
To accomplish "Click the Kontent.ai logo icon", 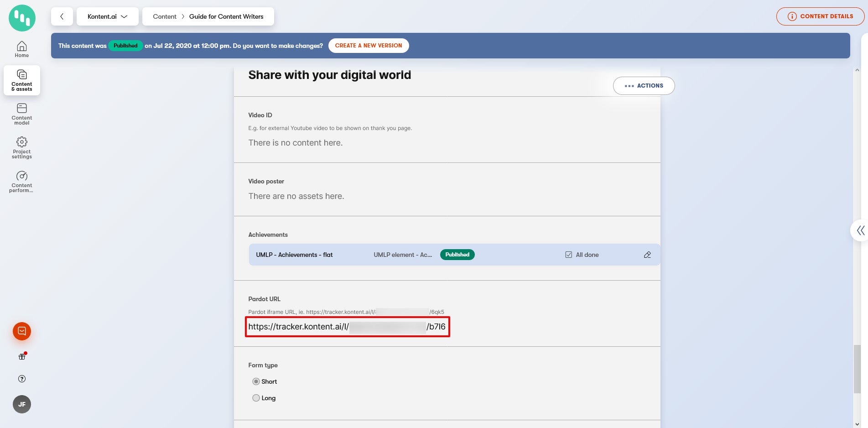I will point(22,18).
